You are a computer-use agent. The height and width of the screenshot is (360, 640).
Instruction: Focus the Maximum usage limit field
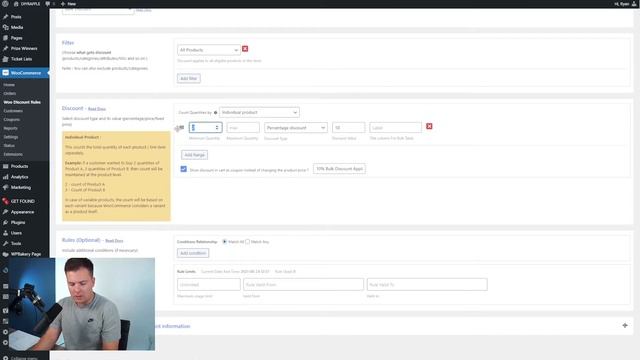[x=209, y=284]
